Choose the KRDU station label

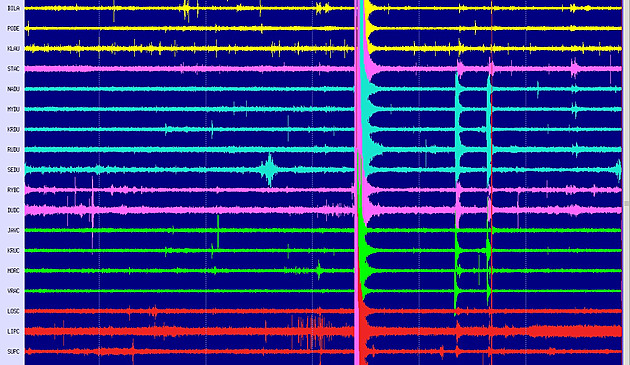[x=13, y=129]
